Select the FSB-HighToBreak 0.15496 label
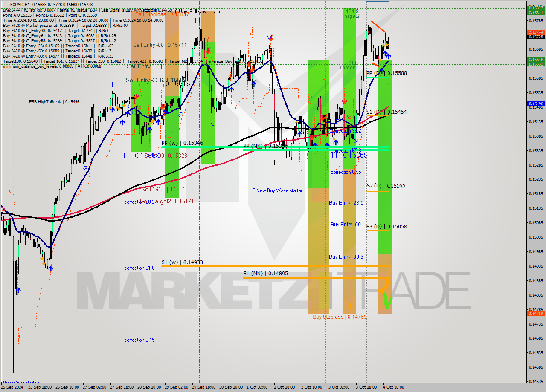 point(54,102)
